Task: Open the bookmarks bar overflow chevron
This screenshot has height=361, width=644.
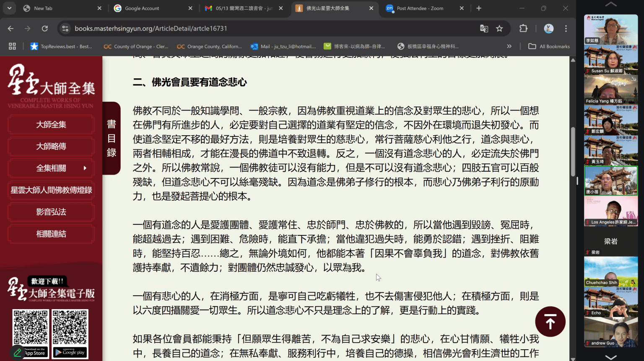Action: point(509,46)
